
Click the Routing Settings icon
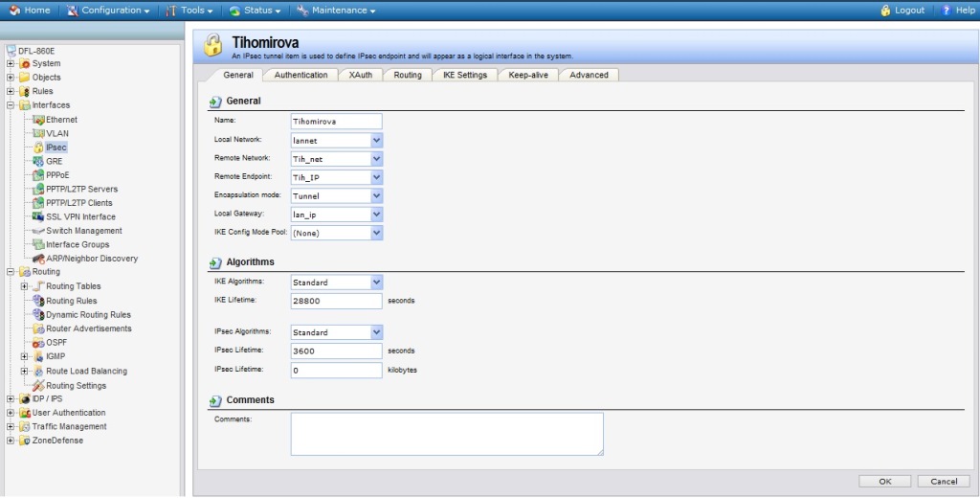click(39, 385)
